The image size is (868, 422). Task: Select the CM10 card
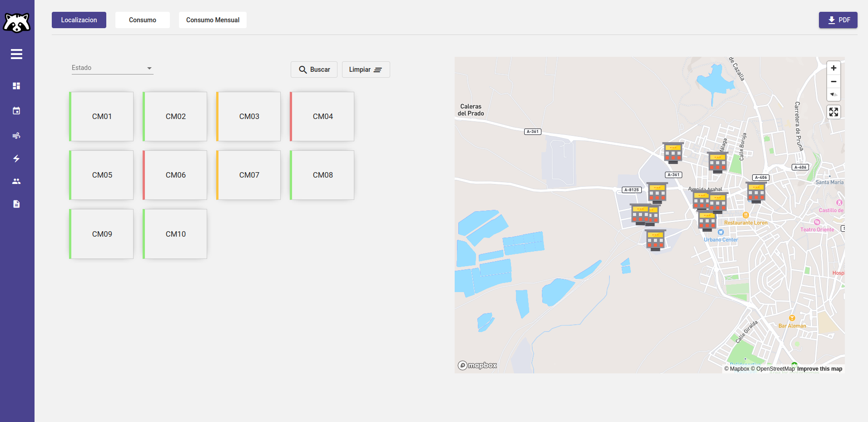175,234
